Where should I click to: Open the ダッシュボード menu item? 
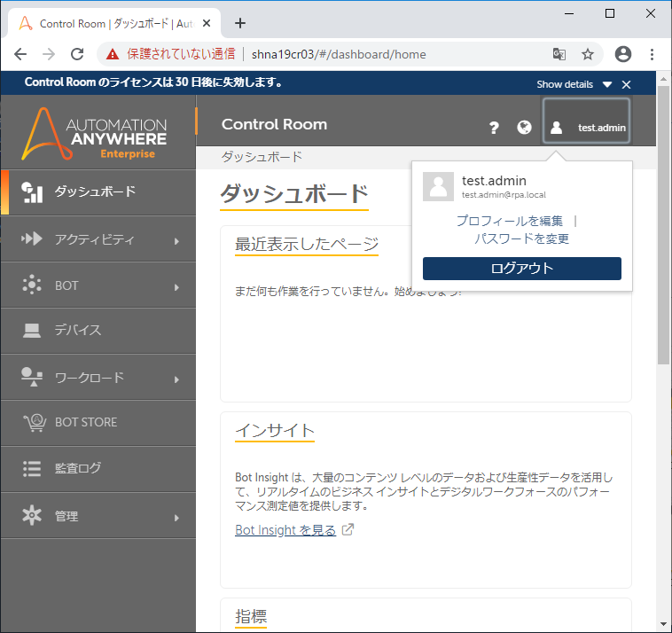[98, 192]
